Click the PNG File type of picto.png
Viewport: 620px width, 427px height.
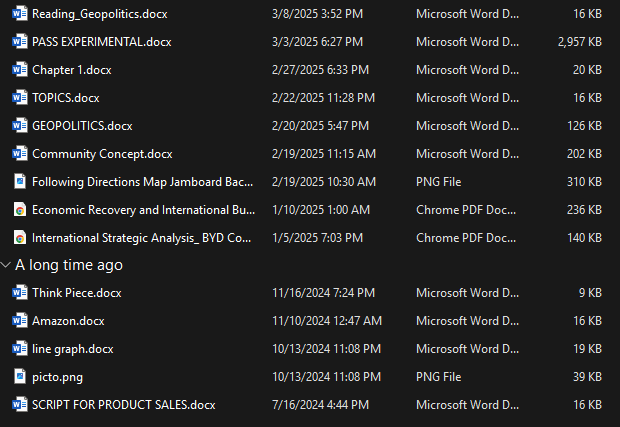tap(439, 377)
